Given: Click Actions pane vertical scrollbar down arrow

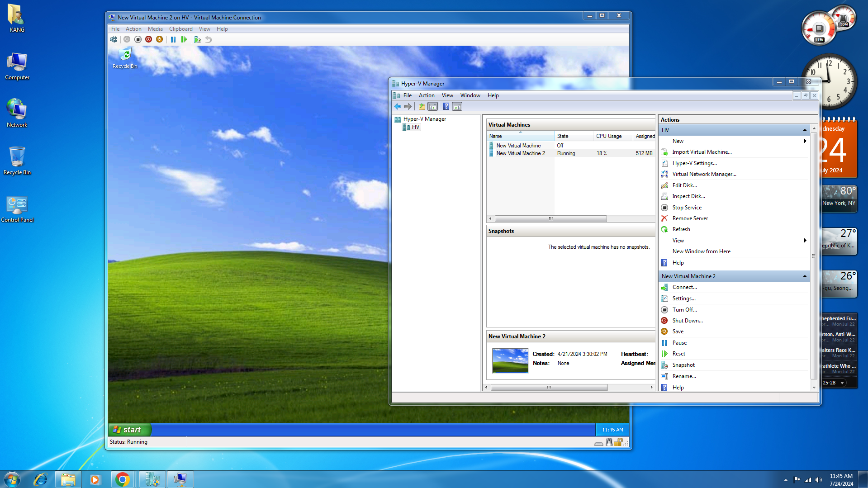Looking at the screenshot, I should tap(814, 388).
